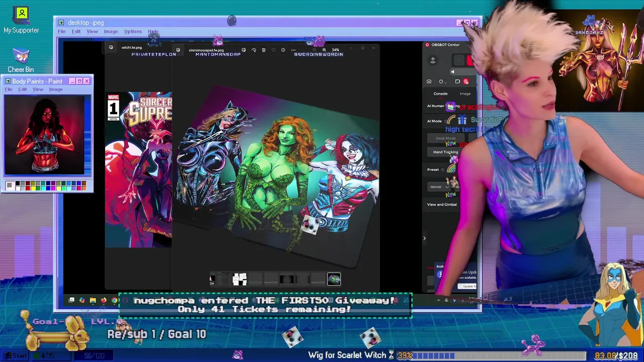Click the Preset help info icon
The width and height of the screenshot is (644, 362).
tap(443, 170)
